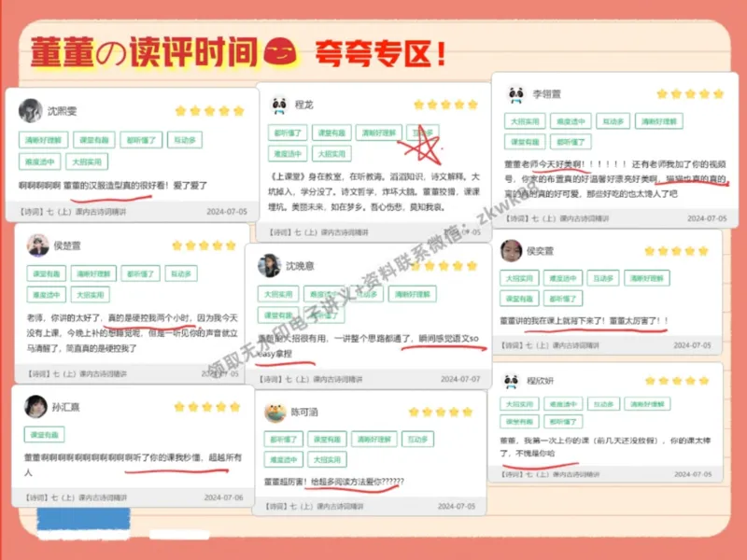Click the five-star rating on 程龙's review
747x560 pixels.
tap(446, 105)
